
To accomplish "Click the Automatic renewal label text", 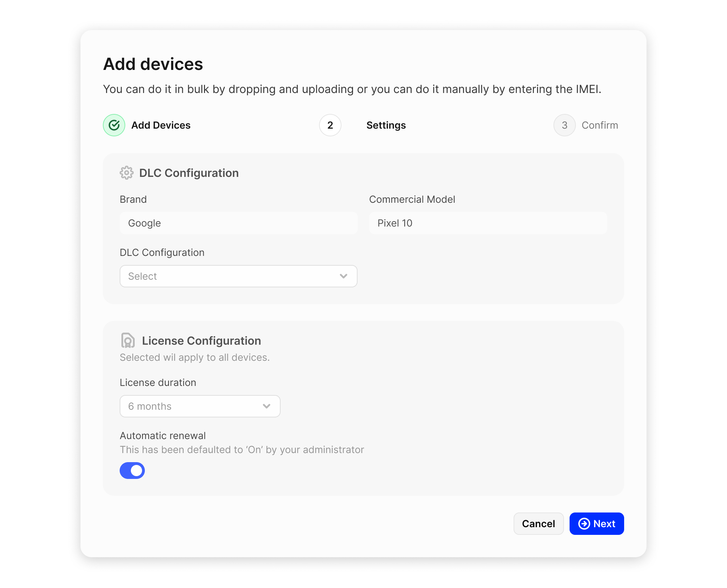I will [163, 436].
